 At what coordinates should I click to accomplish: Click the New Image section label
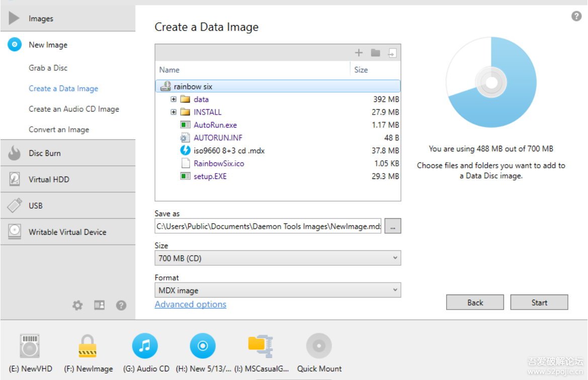(x=48, y=45)
